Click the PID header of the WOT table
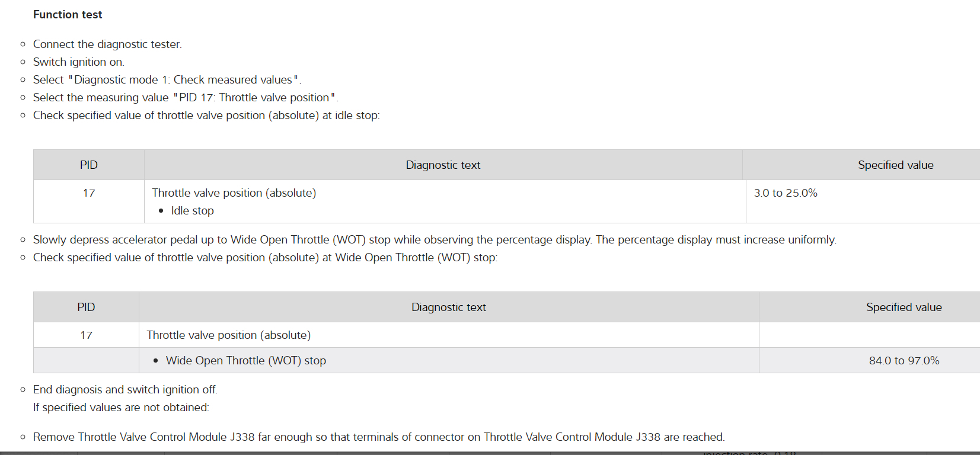Screen dimensions: 980x455 pos(86,307)
